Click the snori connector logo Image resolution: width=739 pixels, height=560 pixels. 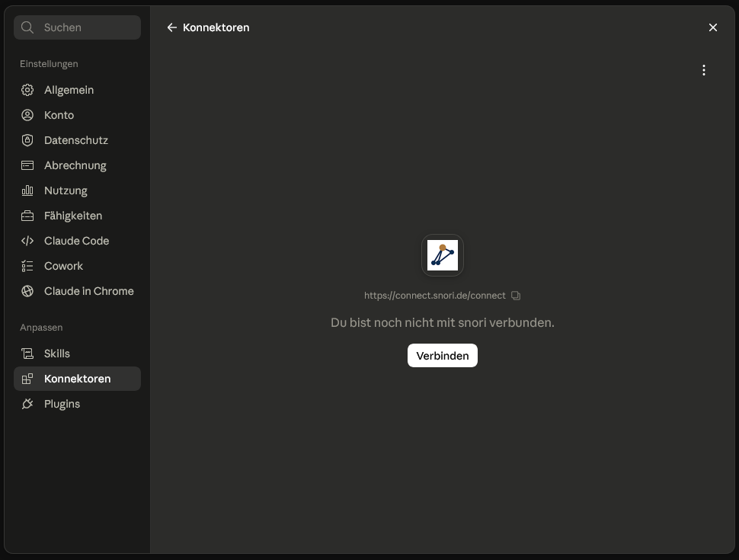click(x=443, y=255)
